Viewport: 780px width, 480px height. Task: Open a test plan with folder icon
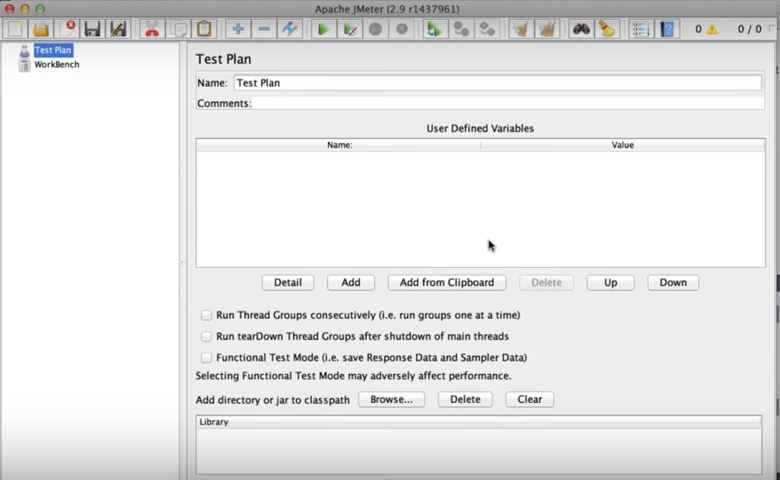(x=41, y=29)
